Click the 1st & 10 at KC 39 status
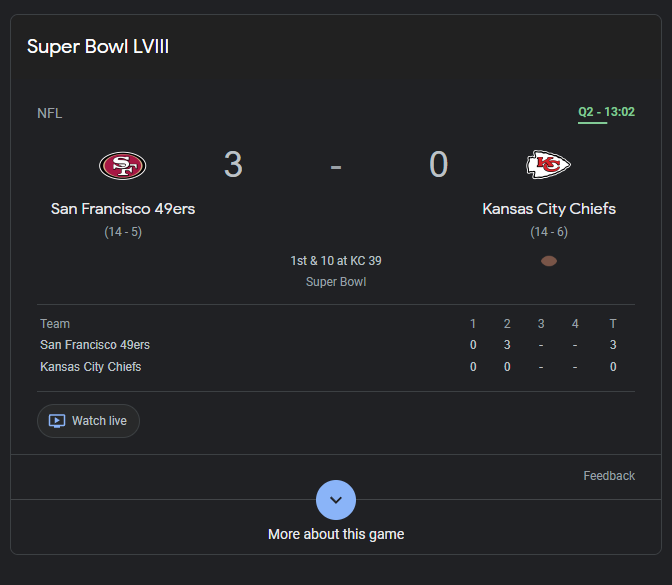672x585 pixels. click(x=336, y=261)
